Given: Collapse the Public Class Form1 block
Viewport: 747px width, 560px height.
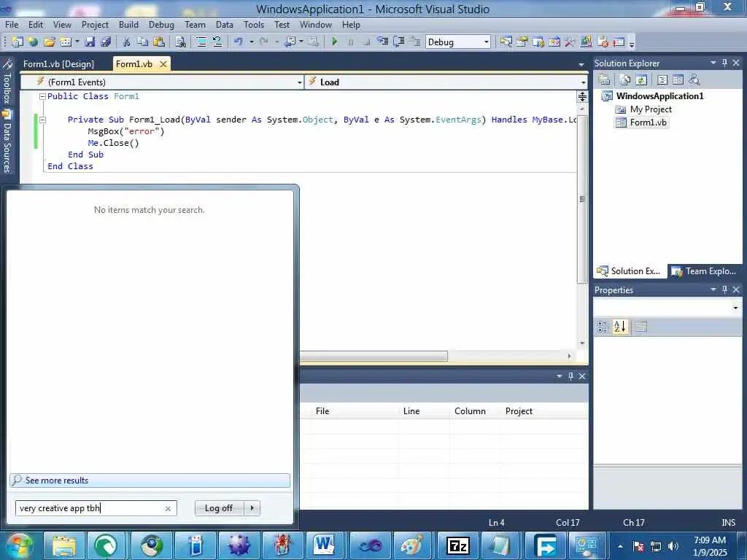Looking at the screenshot, I should click(42, 96).
